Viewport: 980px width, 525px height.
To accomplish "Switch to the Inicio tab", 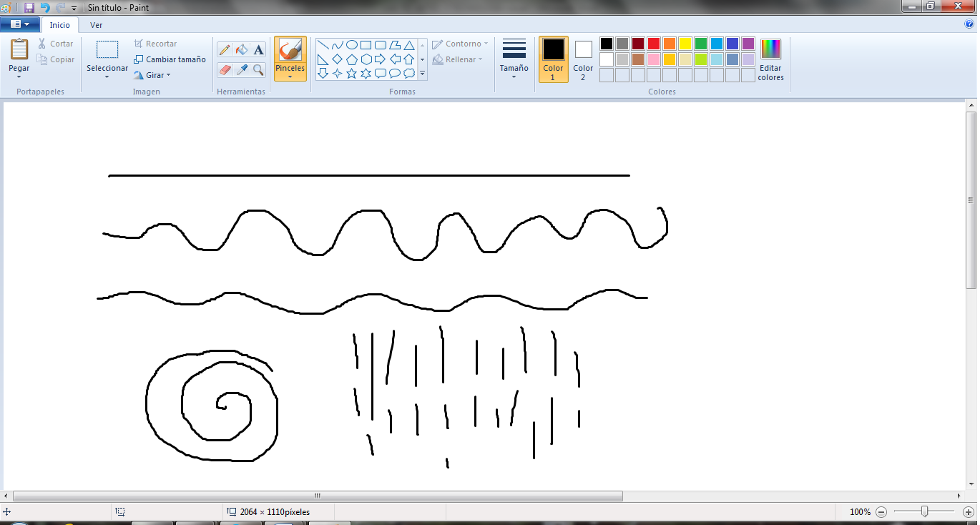I will (x=60, y=25).
